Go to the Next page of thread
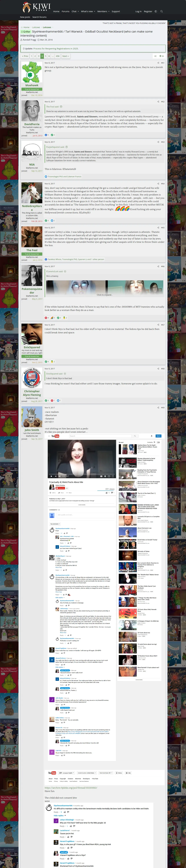186x868 pixels. point(65,56)
